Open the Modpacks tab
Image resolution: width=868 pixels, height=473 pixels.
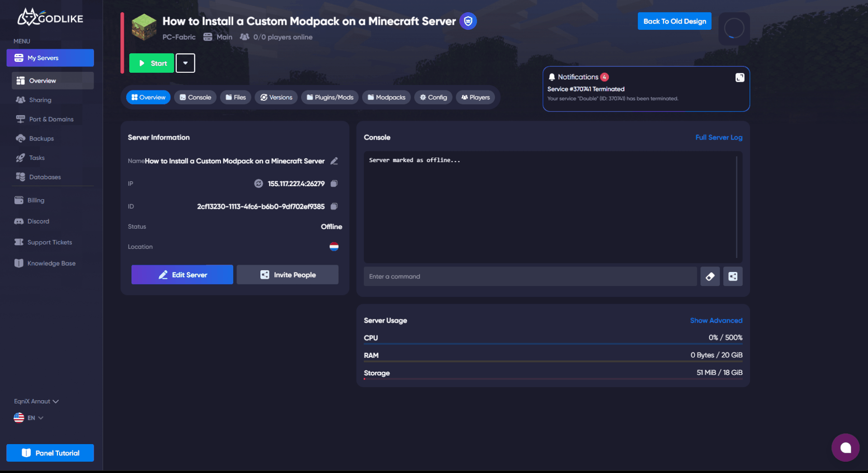click(386, 97)
